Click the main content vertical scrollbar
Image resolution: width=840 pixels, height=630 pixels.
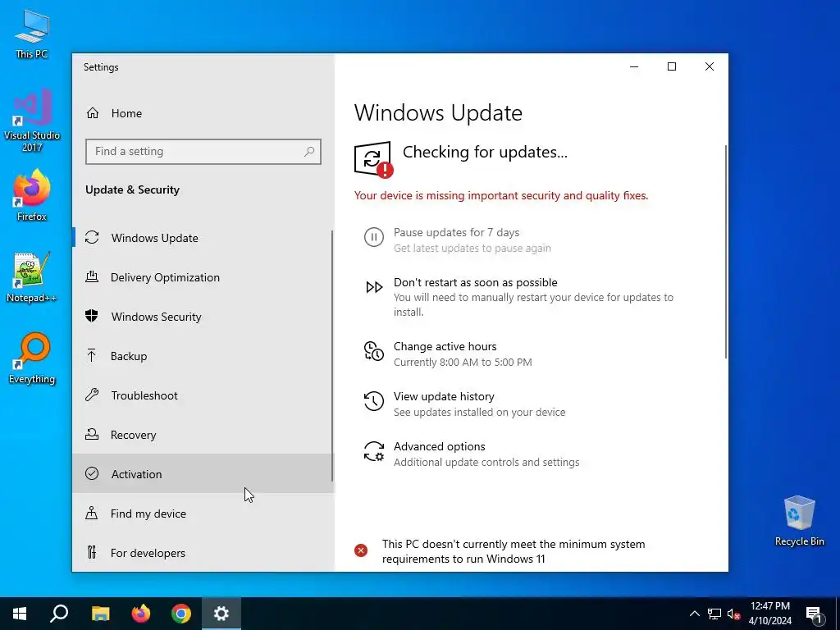(726, 251)
